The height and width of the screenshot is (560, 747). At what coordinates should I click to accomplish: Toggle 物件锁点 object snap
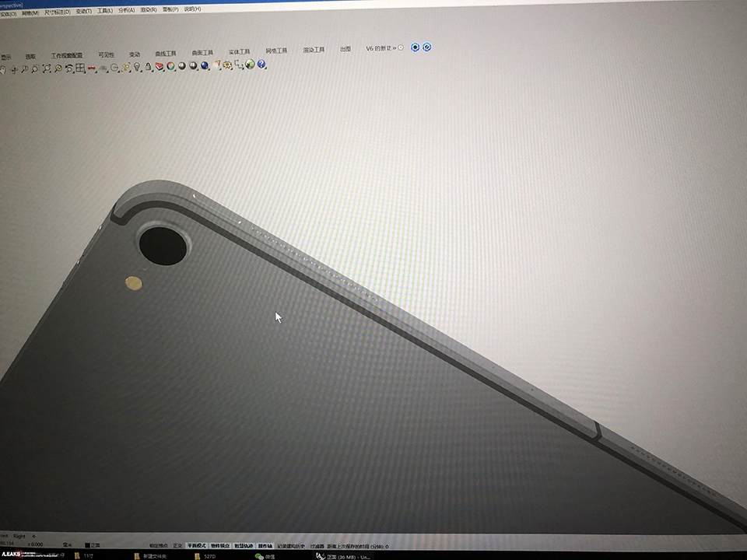[x=219, y=546]
